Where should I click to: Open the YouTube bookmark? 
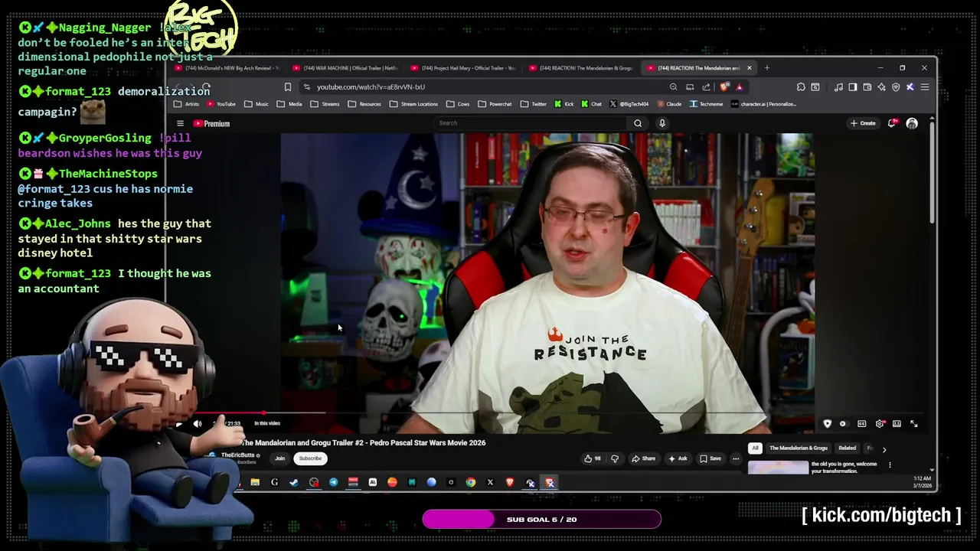(x=221, y=104)
